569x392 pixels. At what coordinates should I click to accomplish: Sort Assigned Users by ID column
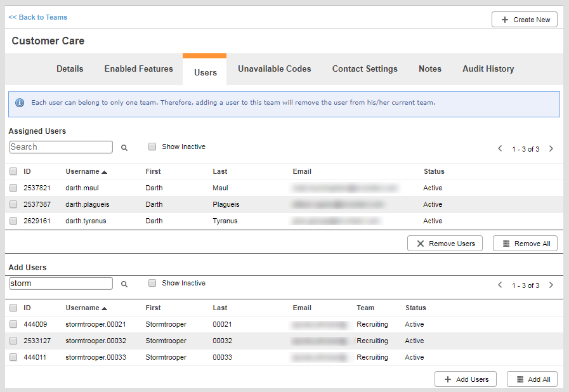(27, 171)
